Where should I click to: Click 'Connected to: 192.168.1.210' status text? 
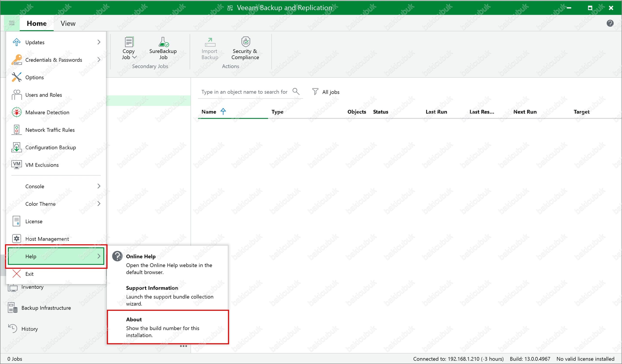(458, 359)
